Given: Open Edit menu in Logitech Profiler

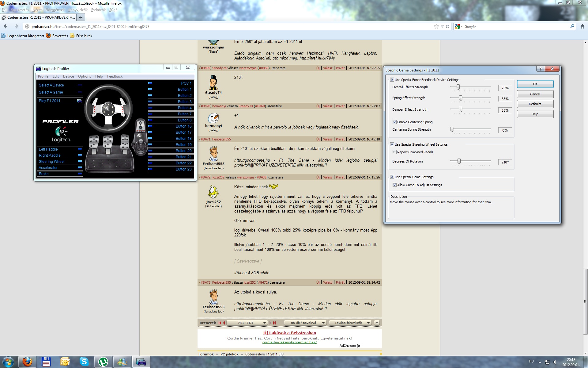Looking at the screenshot, I should point(56,76).
